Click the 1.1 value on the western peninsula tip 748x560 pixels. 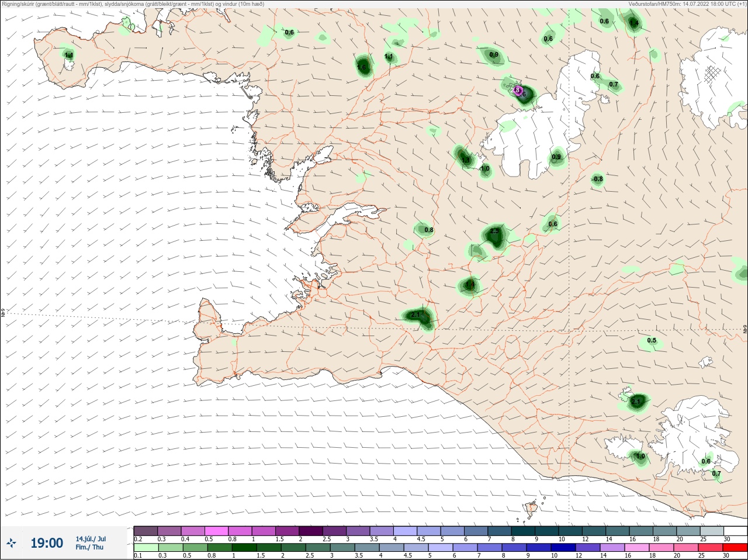click(x=68, y=56)
